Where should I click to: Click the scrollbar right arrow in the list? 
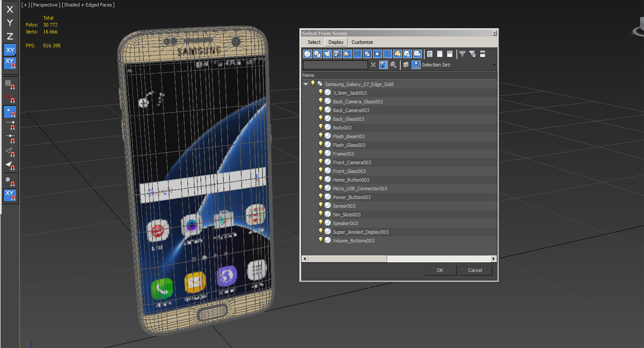(493, 259)
